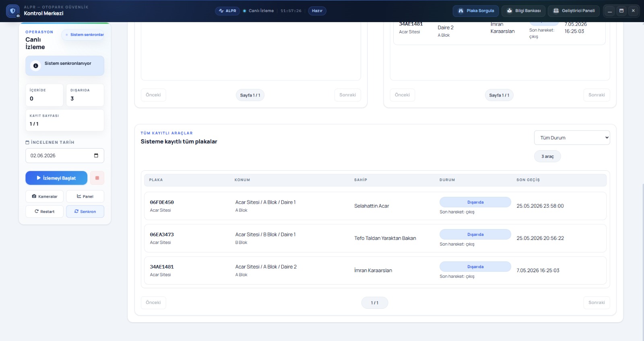Click the Senkron sync button
Viewport: 644px width, 341px height.
(x=85, y=211)
